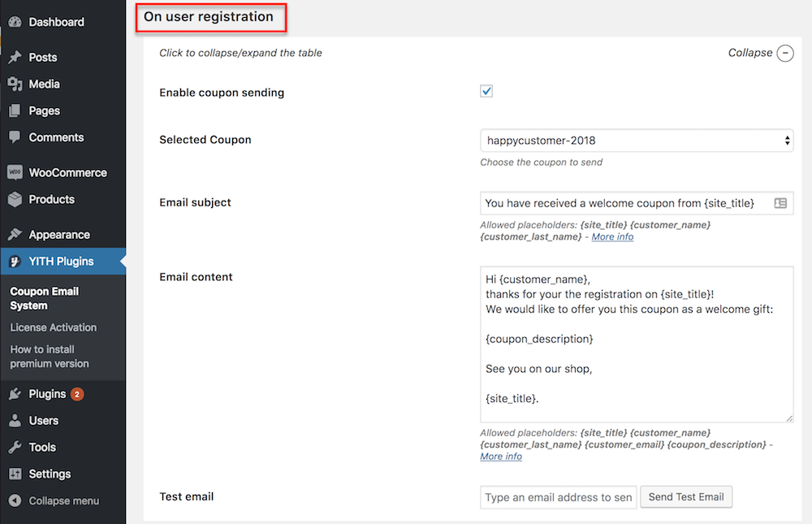Image resolution: width=812 pixels, height=524 pixels.
Task: Open How to install premium version
Action: (50, 357)
